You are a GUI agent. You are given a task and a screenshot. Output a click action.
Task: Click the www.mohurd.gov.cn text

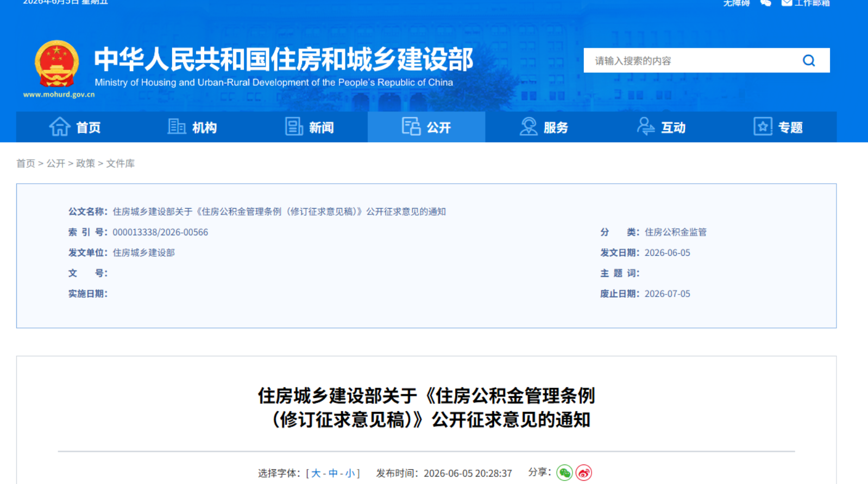point(59,95)
